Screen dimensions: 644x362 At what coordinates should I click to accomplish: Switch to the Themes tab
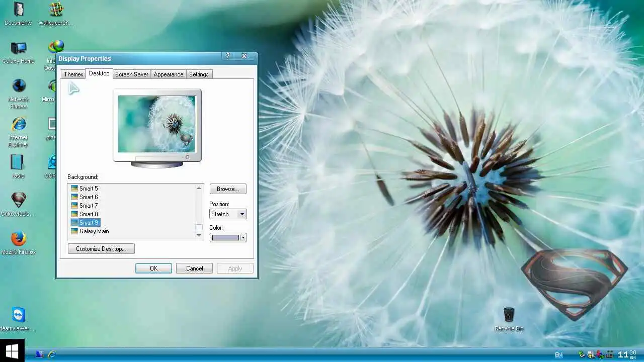(73, 74)
